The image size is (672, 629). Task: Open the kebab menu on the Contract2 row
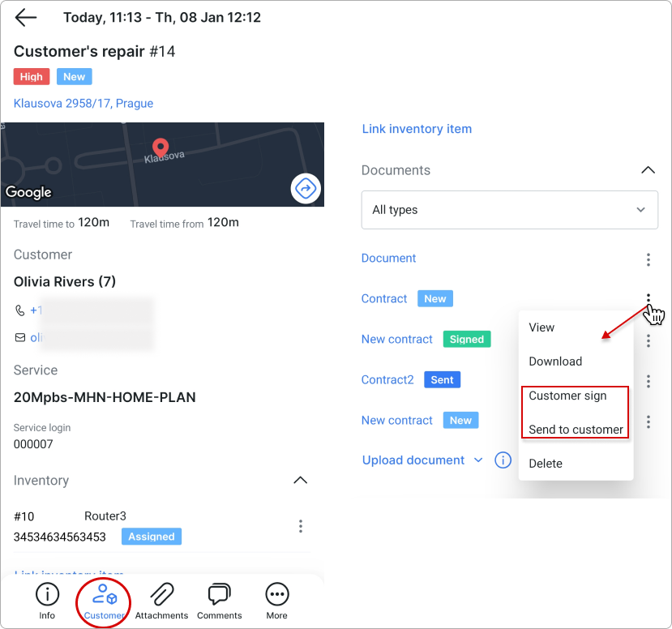[648, 381]
